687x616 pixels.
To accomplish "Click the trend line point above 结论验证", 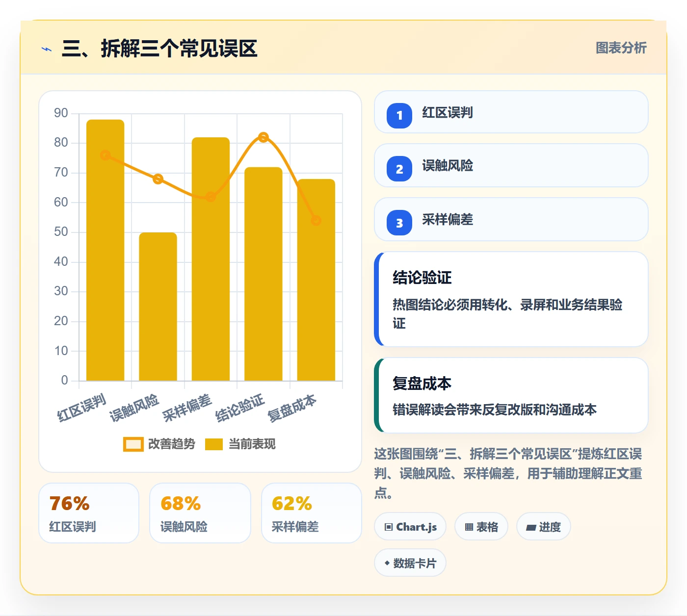I will [264, 137].
